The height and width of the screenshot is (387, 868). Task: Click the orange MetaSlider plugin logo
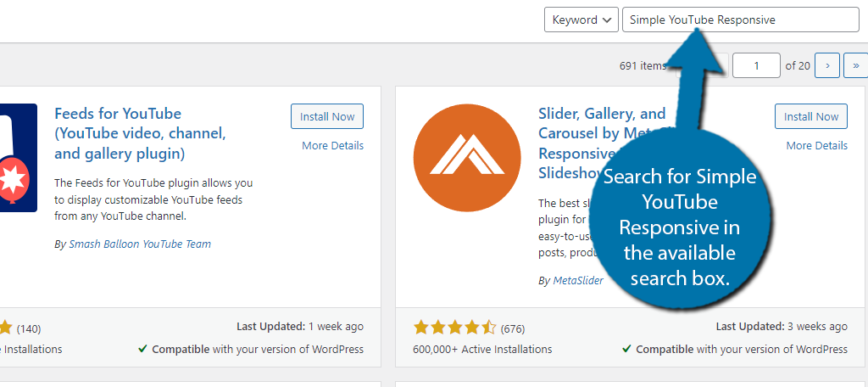pos(467,158)
